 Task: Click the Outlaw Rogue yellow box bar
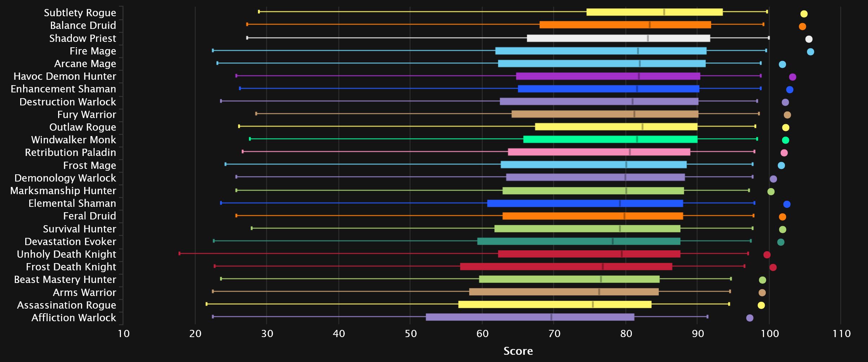[x=616, y=127]
